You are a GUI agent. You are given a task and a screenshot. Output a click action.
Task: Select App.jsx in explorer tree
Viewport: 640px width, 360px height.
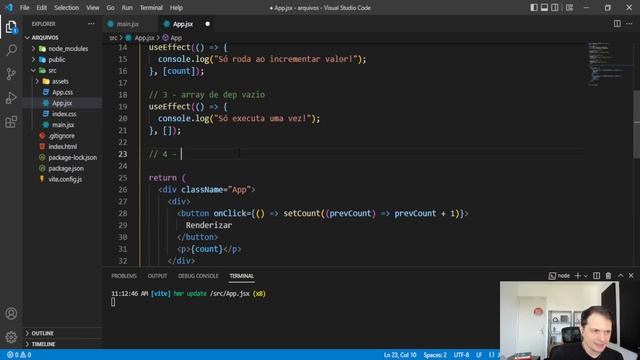click(x=62, y=103)
